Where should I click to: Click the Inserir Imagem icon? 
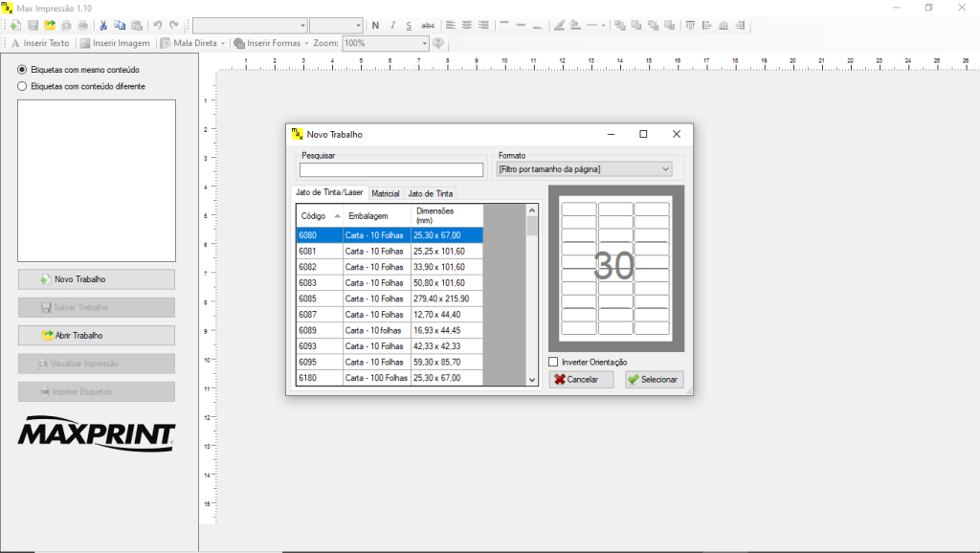pos(83,43)
